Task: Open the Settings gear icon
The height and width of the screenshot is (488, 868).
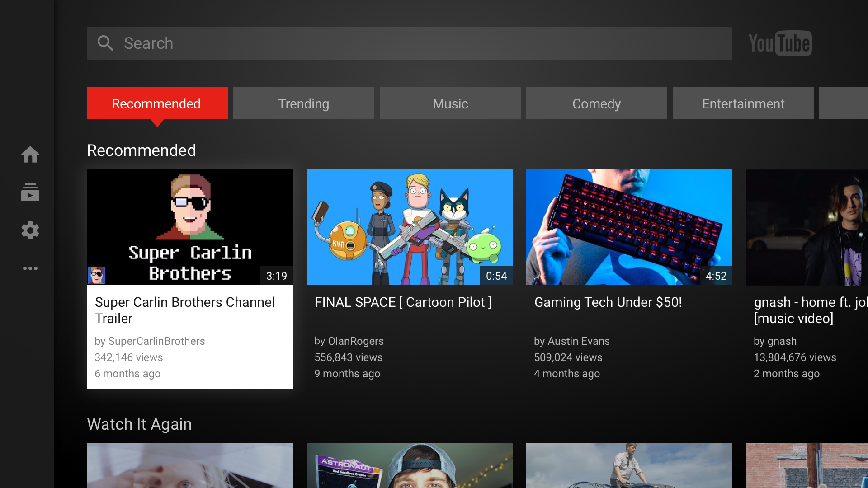Action: [30, 230]
